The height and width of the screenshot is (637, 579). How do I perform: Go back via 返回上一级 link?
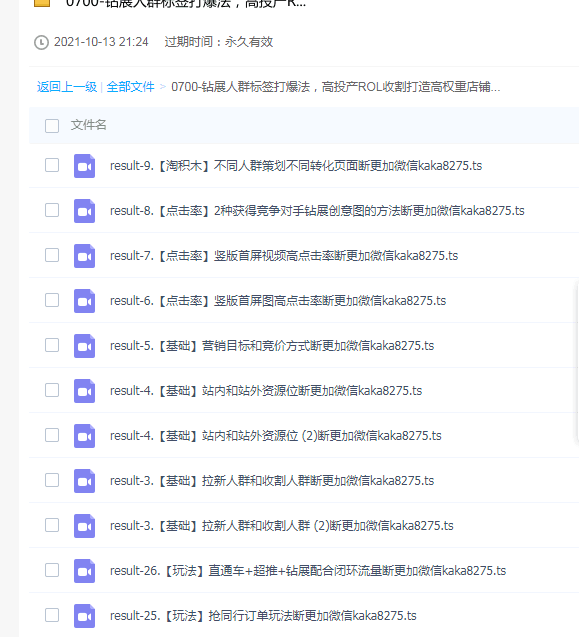[67, 87]
